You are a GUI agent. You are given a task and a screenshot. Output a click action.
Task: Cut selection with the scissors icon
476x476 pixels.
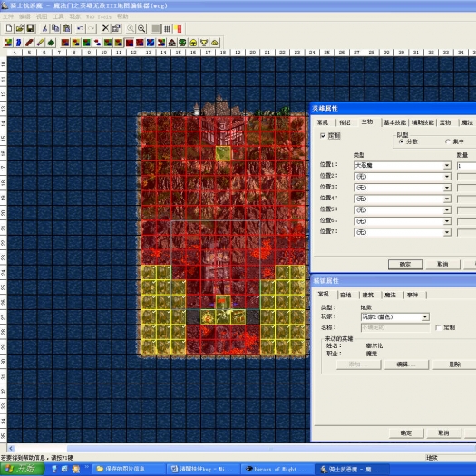(44, 28)
